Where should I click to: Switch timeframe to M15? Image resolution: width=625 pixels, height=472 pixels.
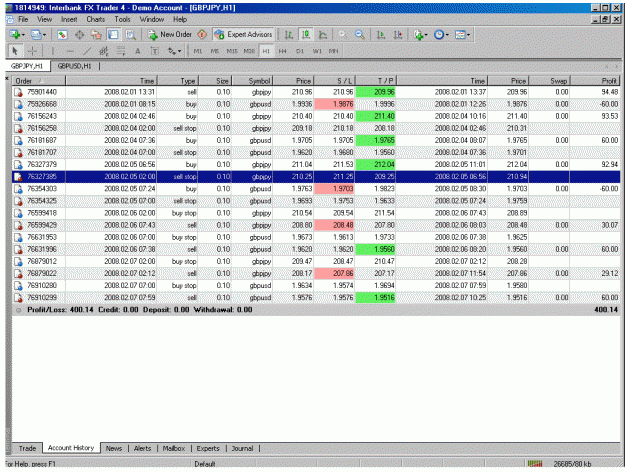tap(232, 51)
